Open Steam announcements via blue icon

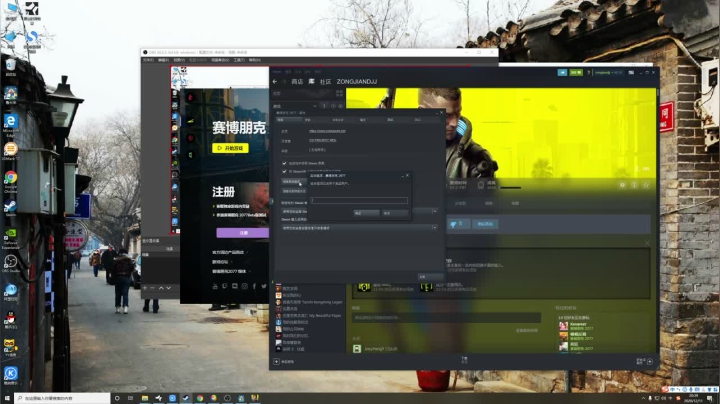click(x=562, y=73)
